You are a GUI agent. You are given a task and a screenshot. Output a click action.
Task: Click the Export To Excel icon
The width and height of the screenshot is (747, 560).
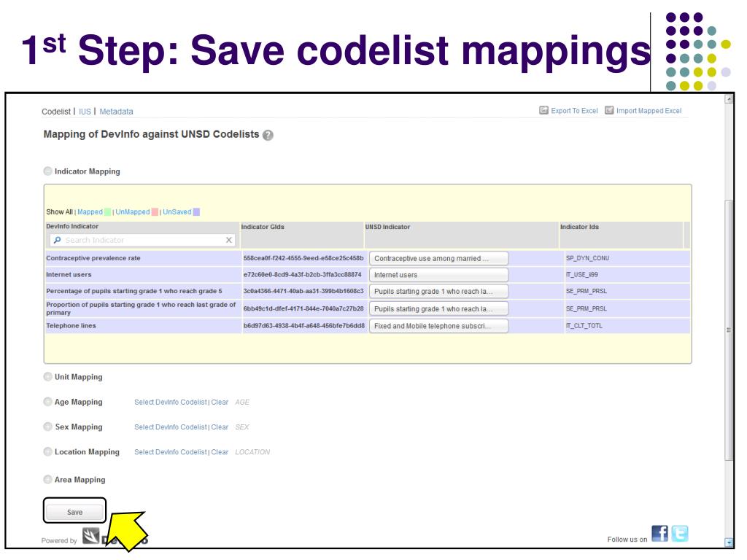pos(543,111)
